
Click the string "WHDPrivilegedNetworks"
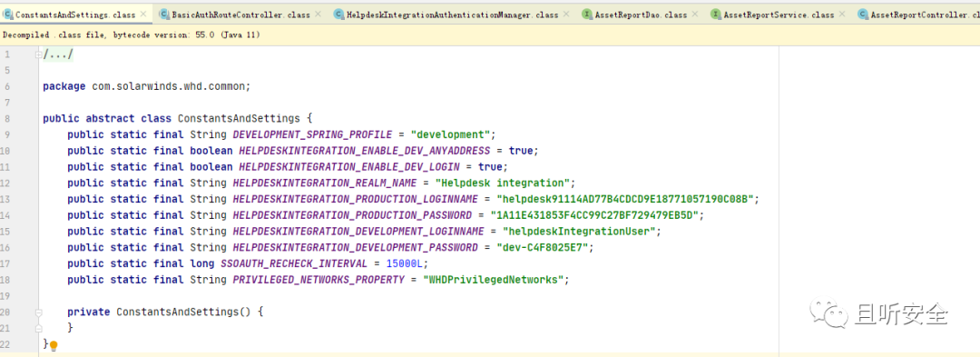click(x=493, y=280)
